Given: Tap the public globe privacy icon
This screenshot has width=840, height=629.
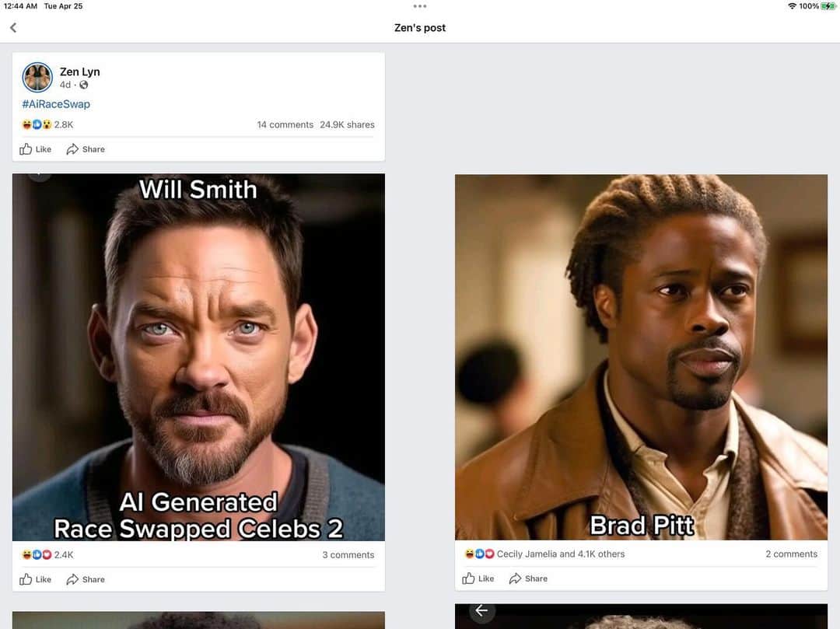Looking at the screenshot, I should click(x=83, y=85).
